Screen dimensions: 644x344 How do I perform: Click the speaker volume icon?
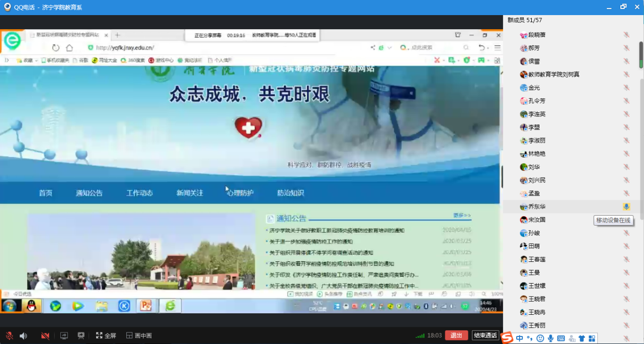click(x=23, y=335)
